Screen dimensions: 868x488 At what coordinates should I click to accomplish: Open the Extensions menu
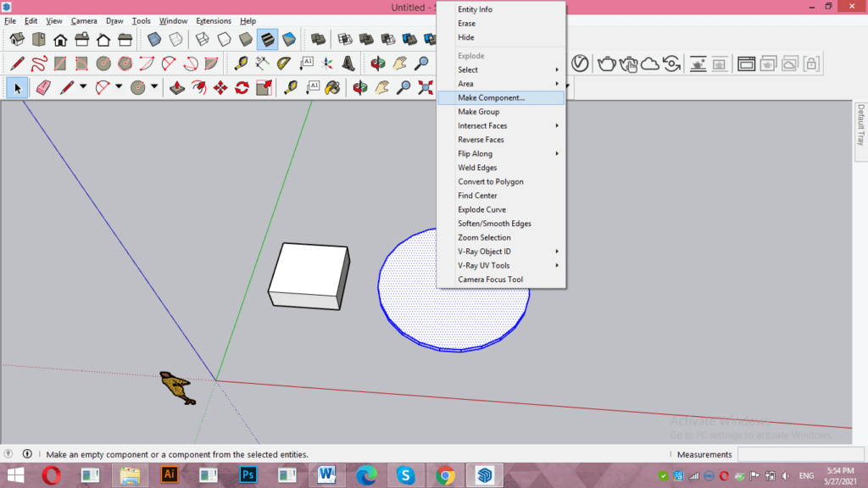coord(214,20)
